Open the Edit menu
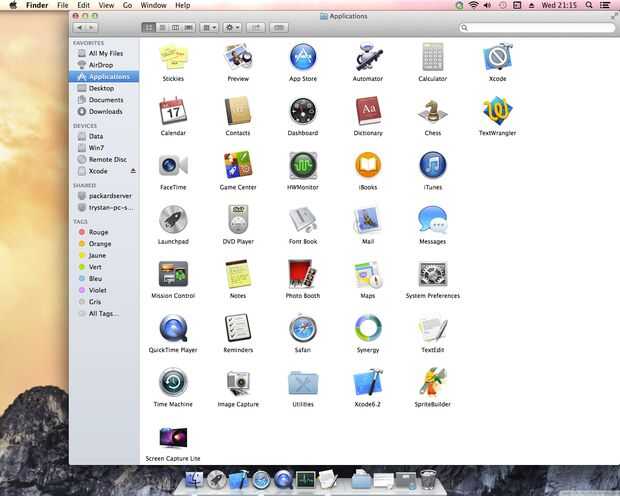Viewport: 620px width, 496px height. 83,5
